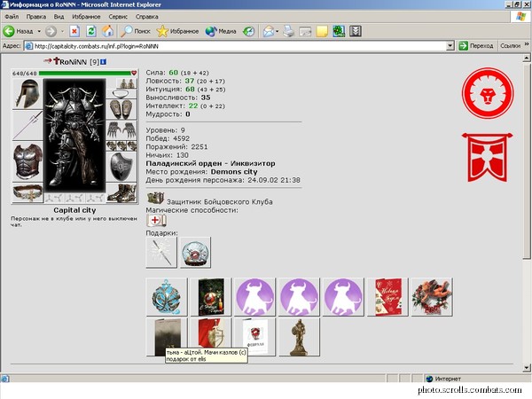Open the Сервис menu

[118, 16]
